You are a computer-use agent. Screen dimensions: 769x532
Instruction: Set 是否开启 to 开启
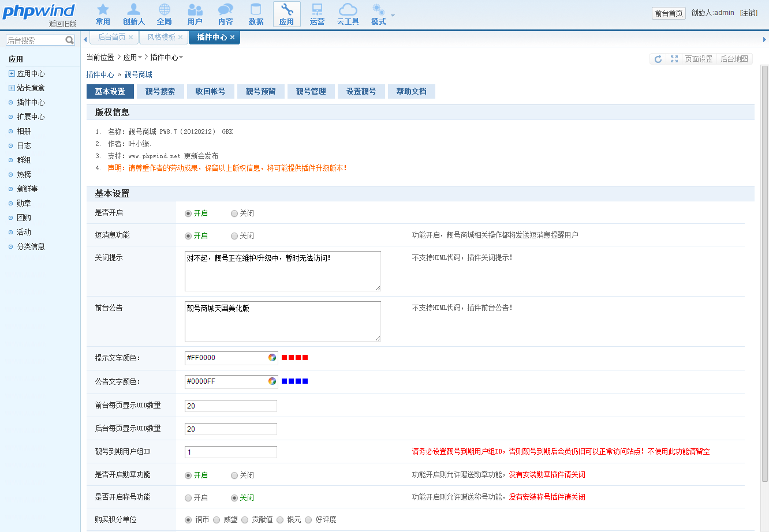[x=188, y=213]
